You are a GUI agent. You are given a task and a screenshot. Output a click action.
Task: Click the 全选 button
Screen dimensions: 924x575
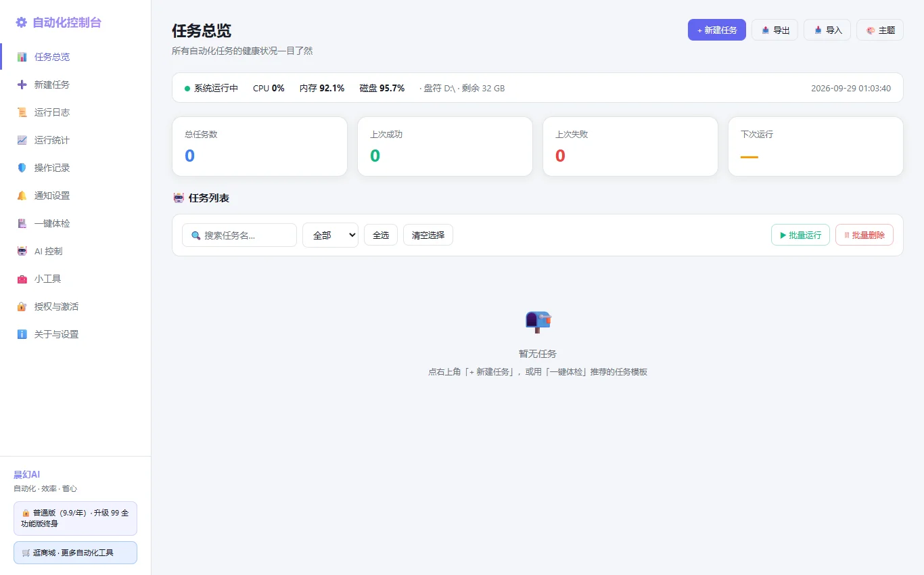(x=381, y=235)
